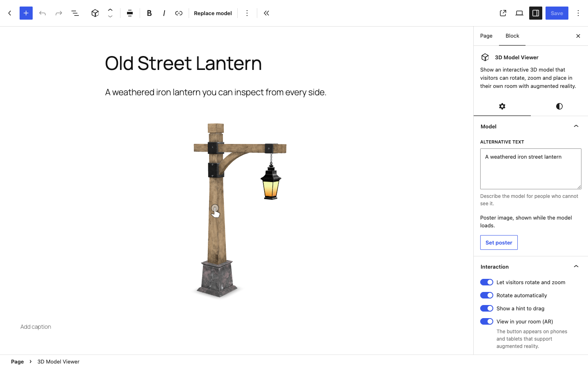Turn off Show a hint to drag
Screen dimensions: 588x368
487,308
